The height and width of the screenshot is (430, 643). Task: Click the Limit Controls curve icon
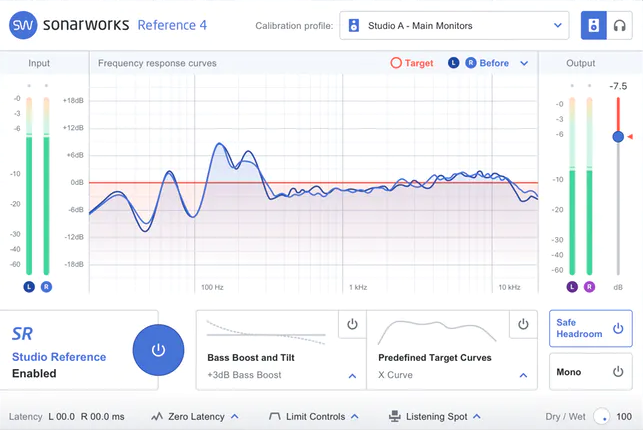[x=274, y=416]
